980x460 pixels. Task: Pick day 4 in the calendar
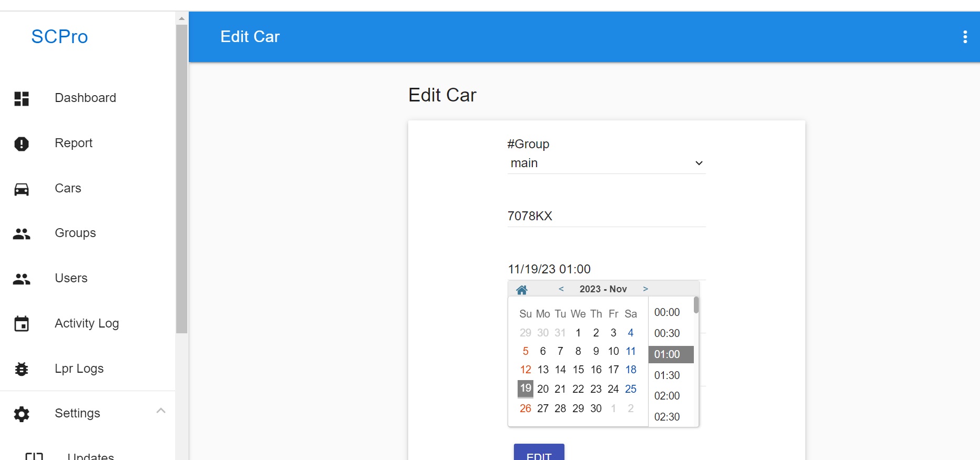(631, 333)
